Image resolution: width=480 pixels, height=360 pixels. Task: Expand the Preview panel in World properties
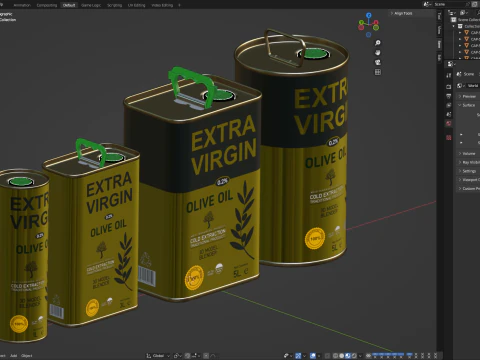[467, 96]
